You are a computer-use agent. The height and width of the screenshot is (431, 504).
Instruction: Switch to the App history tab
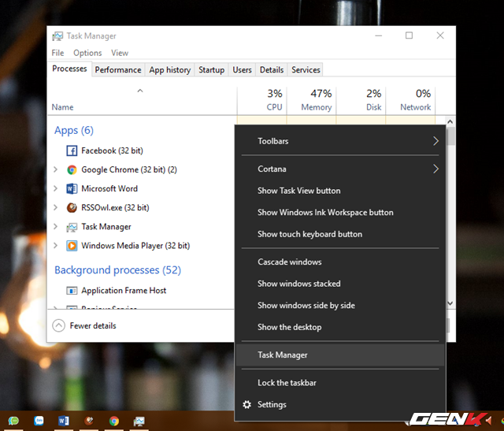tap(170, 70)
